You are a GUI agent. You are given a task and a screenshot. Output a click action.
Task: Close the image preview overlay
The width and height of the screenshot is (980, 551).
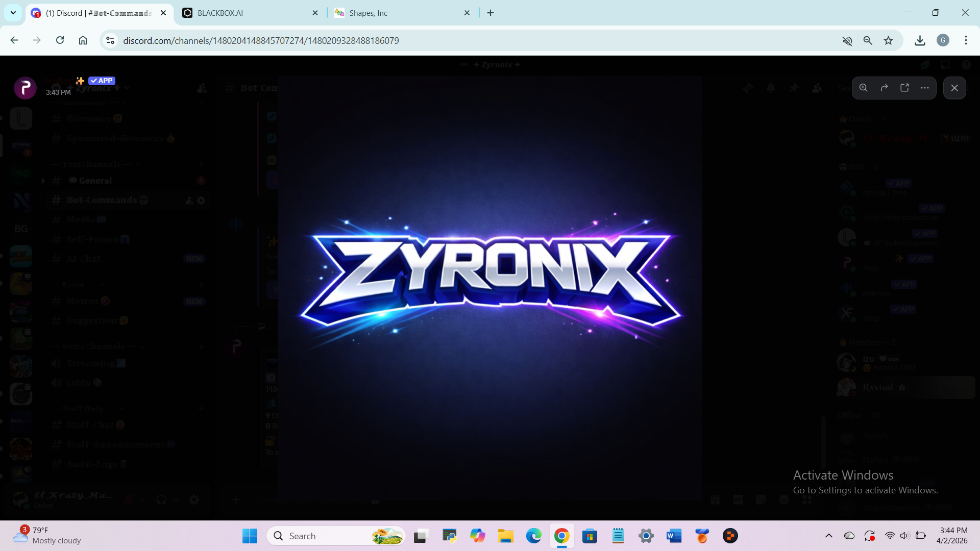[954, 88]
